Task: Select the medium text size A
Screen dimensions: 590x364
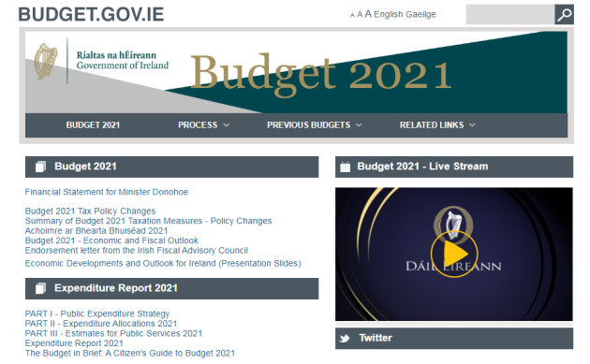Action: pyautogui.click(x=360, y=15)
